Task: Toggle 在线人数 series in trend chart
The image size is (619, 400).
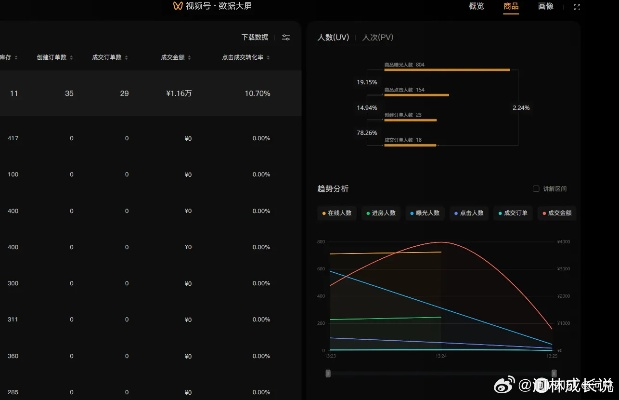Action: 337,213
